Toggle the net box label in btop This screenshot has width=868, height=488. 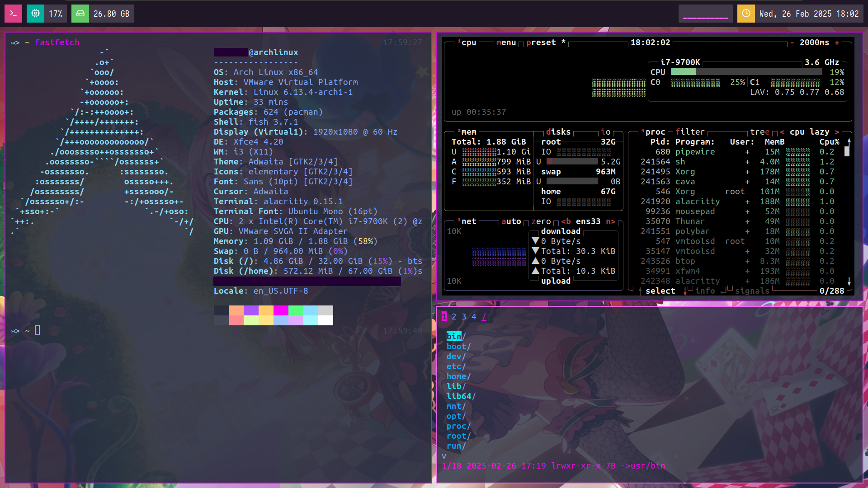tap(467, 221)
